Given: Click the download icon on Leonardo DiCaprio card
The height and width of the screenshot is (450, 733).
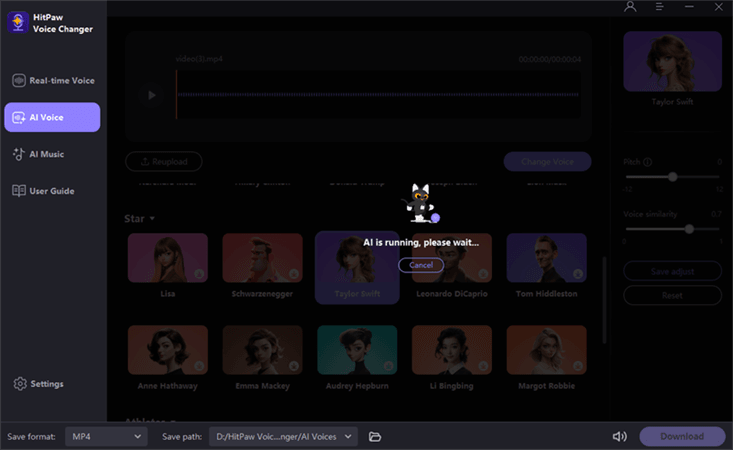Looking at the screenshot, I should coord(483,274).
